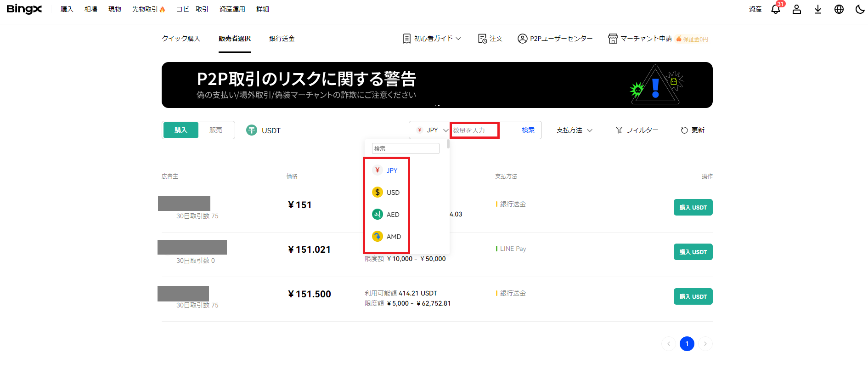Click the 数量を入力 amount field
Image resolution: width=868 pixels, height=392 pixels.
pyautogui.click(x=475, y=131)
